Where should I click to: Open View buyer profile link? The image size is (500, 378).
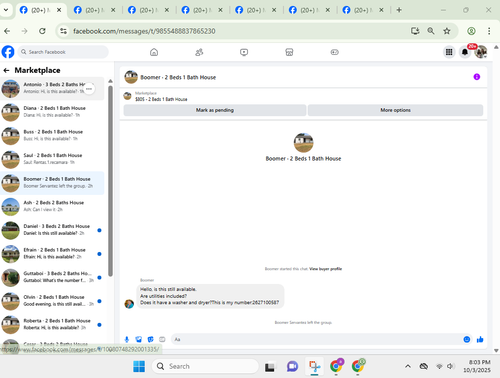click(x=325, y=269)
